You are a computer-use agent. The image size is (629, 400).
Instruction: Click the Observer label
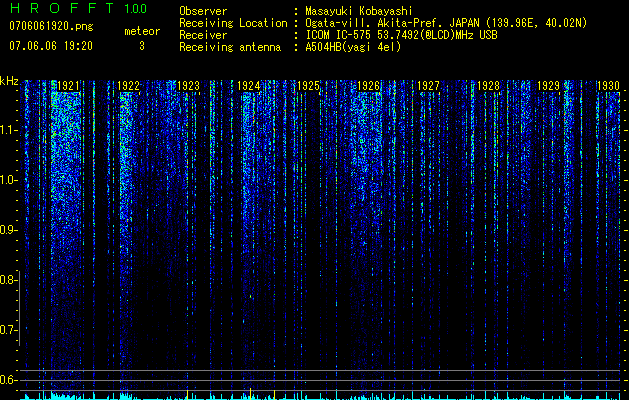[203, 11]
